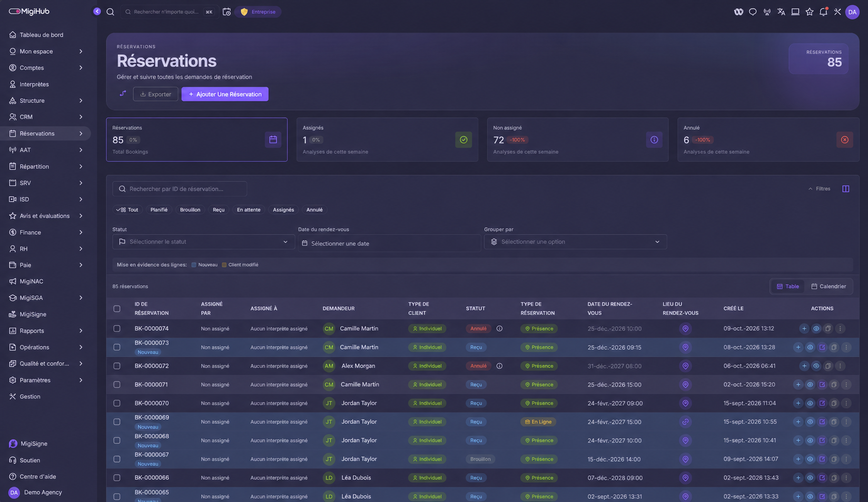Click the Nouveau blue highlight swatch
This screenshot has height=502, width=868.
pyautogui.click(x=194, y=265)
